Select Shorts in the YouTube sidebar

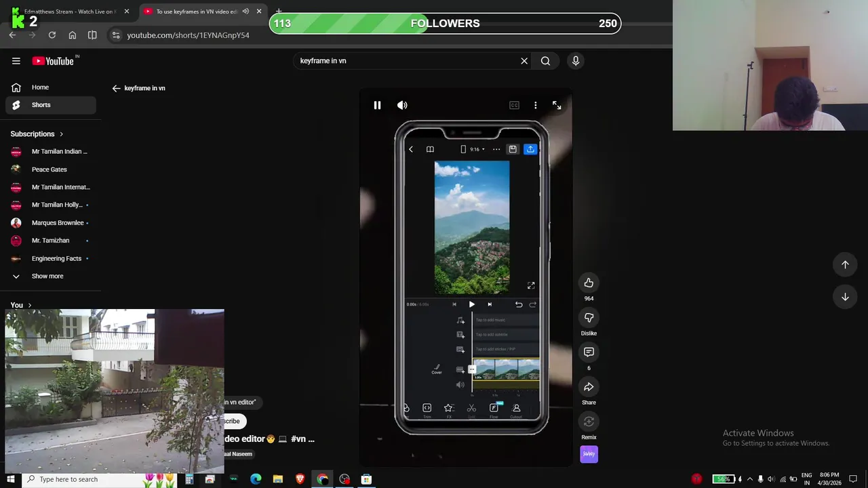point(51,105)
